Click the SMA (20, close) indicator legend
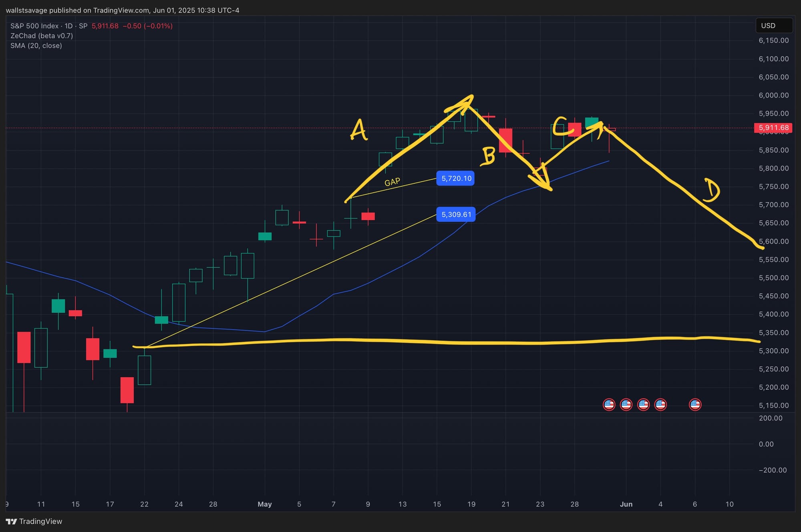This screenshot has height=532, width=801. [36, 46]
